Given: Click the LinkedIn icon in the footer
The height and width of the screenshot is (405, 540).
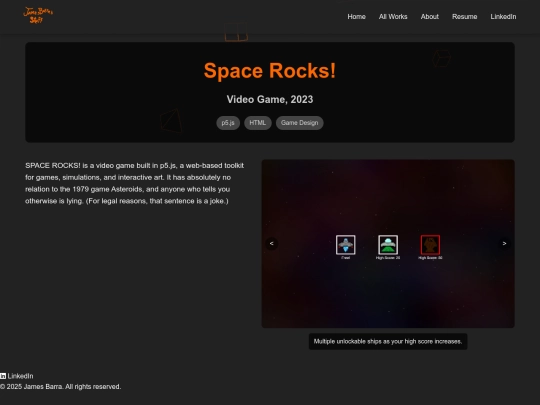Looking at the screenshot, I should (x=3, y=376).
